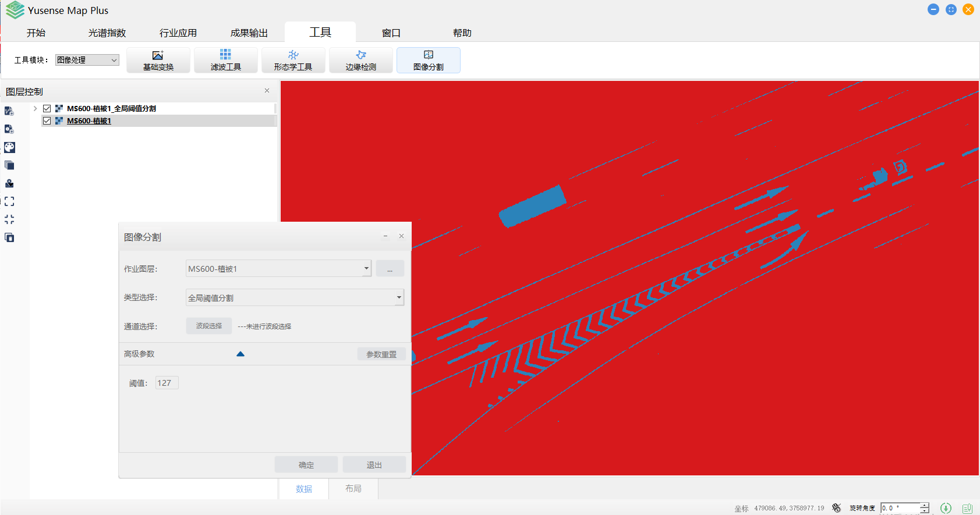Click the expand-to-full-extent brackets icon
Viewport: 980px width, 515px height.
point(9,201)
